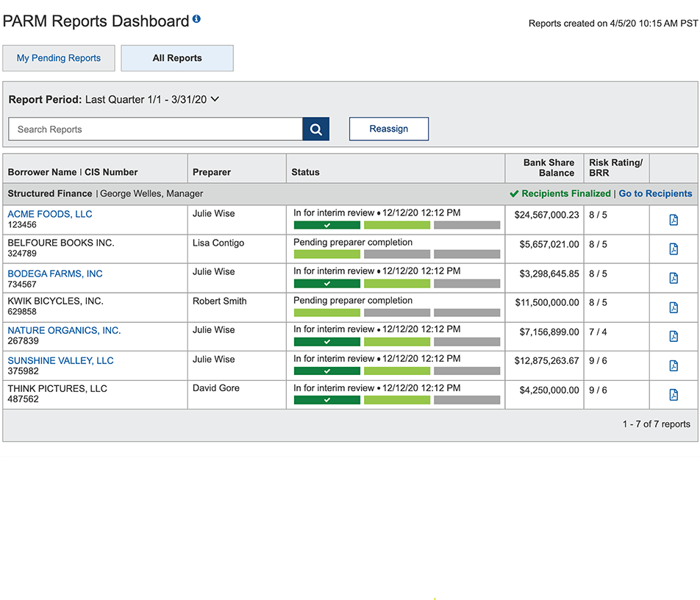Open the ACME FOODS, LLC borrower link
This screenshot has height=600, width=700.
50,214
